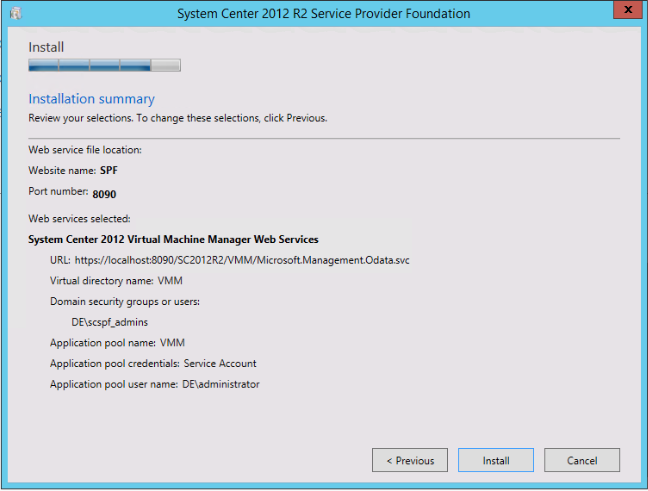Click the install progress bar
648x491 pixels.
click(104, 66)
